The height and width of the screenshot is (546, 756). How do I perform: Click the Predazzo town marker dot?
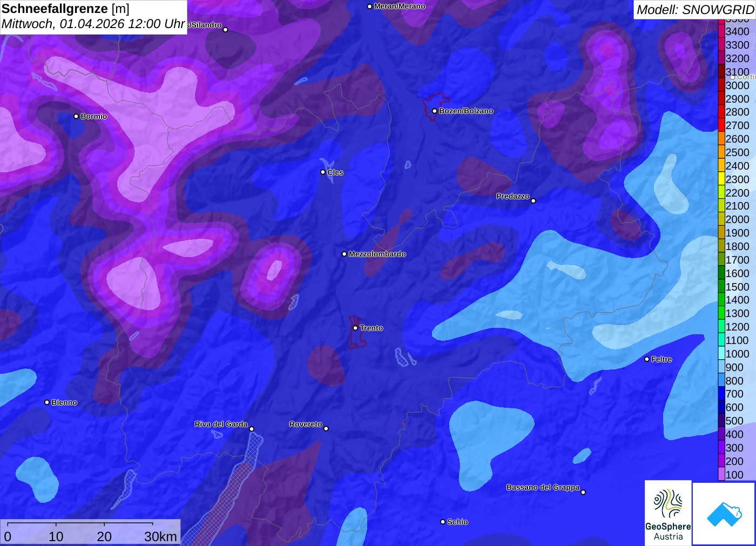point(534,200)
